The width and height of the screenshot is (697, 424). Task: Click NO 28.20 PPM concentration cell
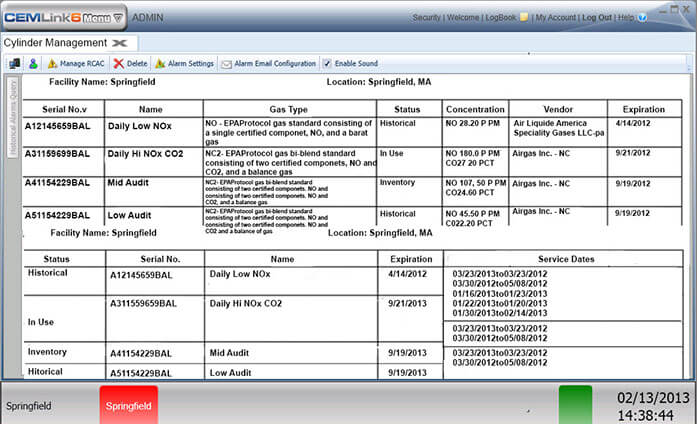point(473,123)
